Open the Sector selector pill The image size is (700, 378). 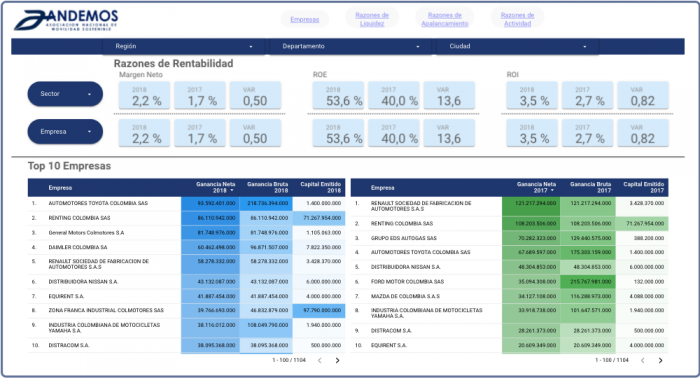pos(65,94)
